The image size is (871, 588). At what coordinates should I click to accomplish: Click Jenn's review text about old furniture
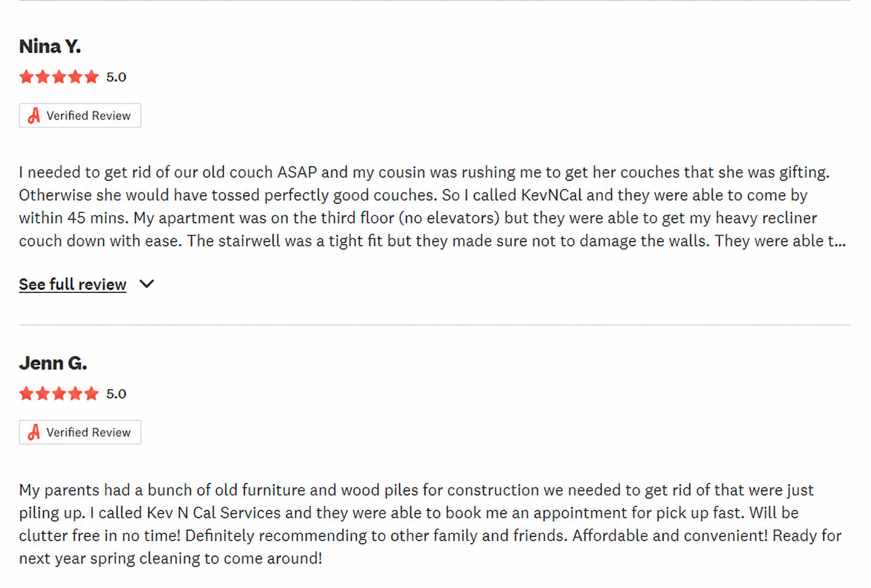click(x=430, y=524)
